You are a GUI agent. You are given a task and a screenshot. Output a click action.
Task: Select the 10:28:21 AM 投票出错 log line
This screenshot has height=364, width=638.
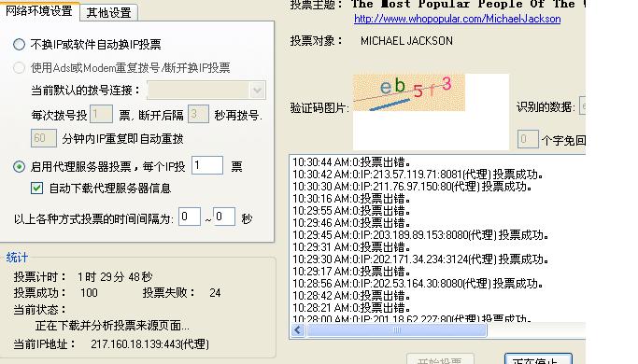pyautogui.click(x=351, y=307)
